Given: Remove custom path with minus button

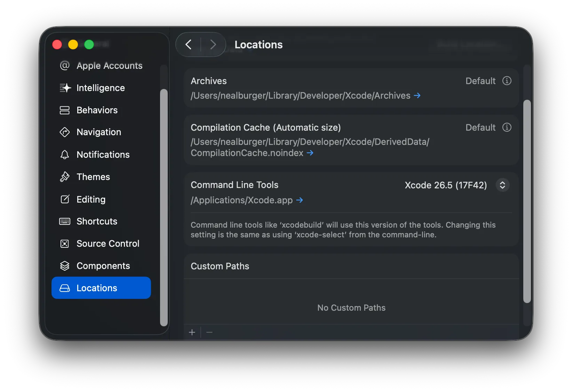Looking at the screenshot, I should (209, 332).
